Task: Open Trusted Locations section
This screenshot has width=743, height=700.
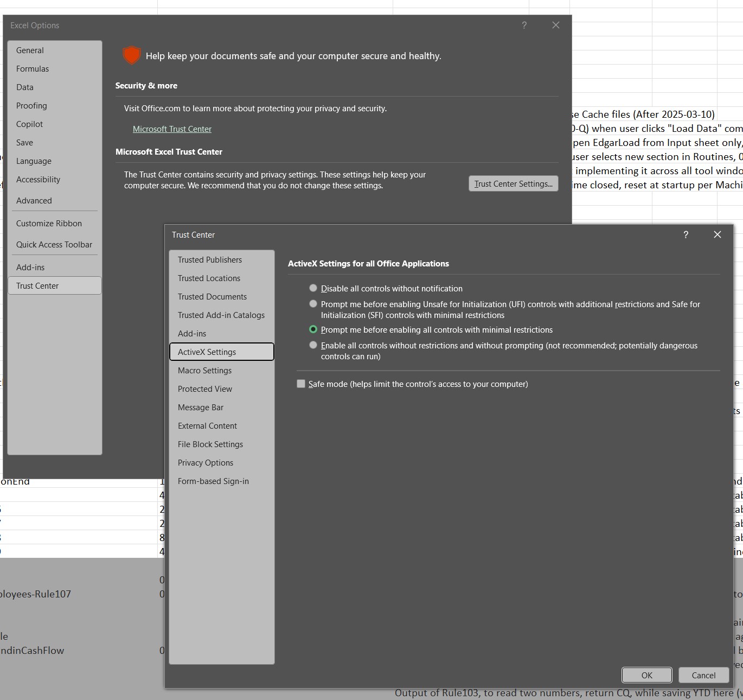Action: tap(209, 278)
